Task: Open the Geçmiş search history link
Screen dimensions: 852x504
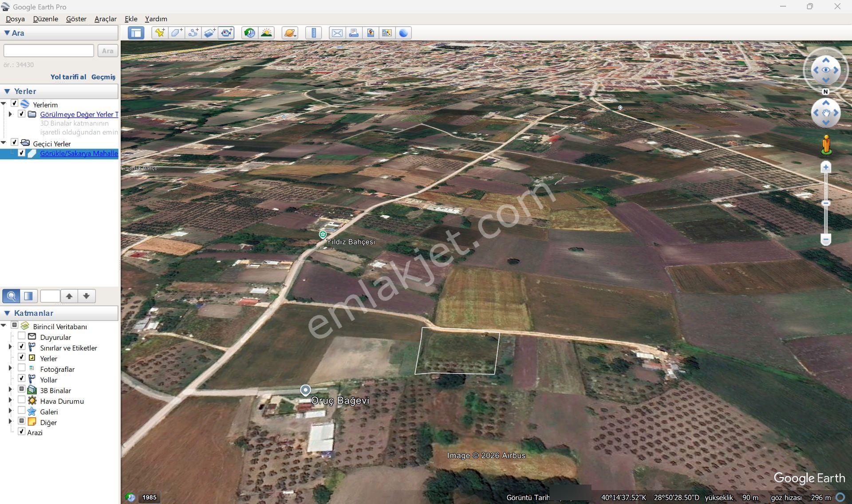Action: coord(103,77)
